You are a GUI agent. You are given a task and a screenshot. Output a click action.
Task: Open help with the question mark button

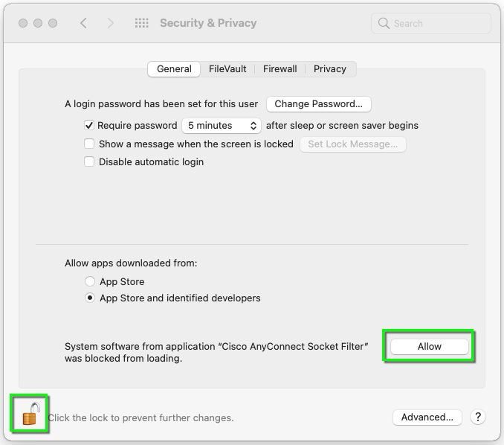click(478, 417)
